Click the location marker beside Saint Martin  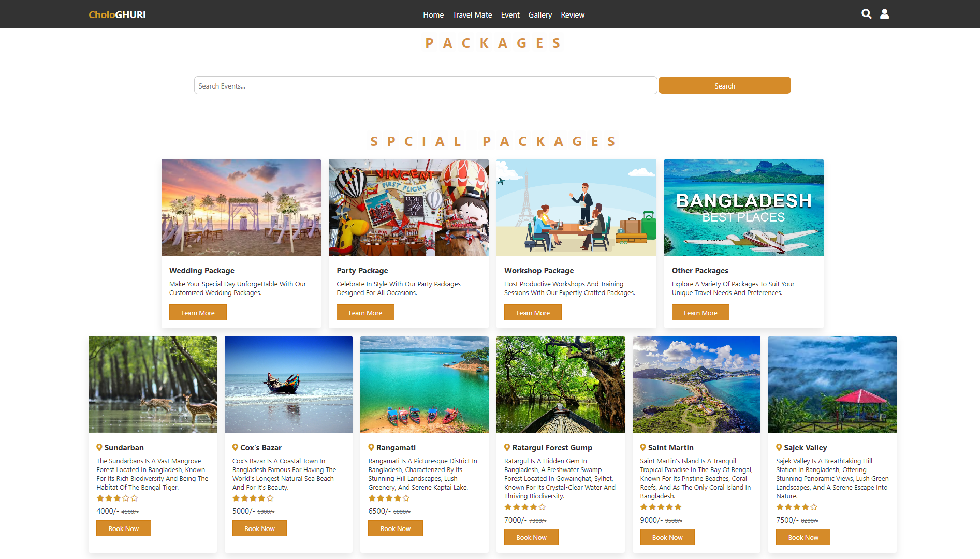coord(642,447)
